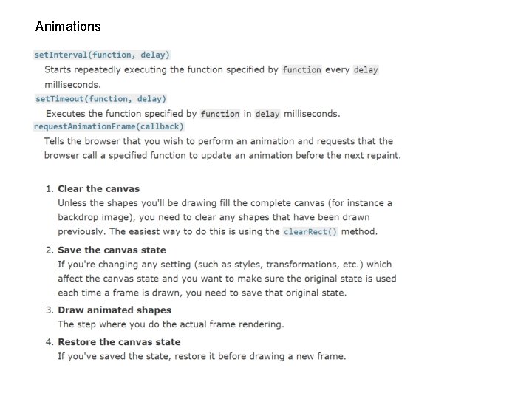
Task: Click the 'function' code term in setInterval description
Action: click(x=301, y=70)
